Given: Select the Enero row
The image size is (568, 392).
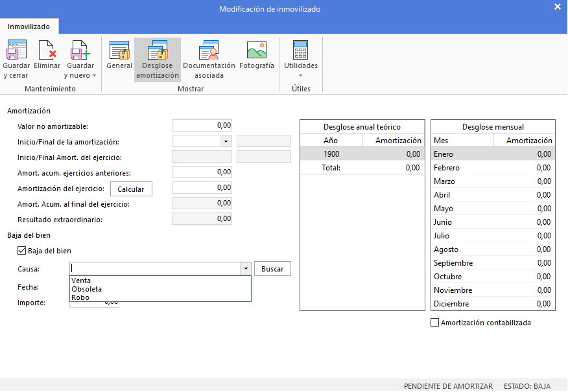Looking at the screenshot, I should pyautogui.click(x=493, y=154).
